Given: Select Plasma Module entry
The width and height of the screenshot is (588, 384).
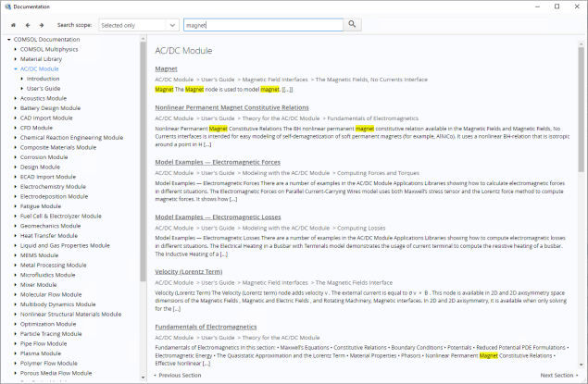Looking at the screenshot, I should (41, 353).
